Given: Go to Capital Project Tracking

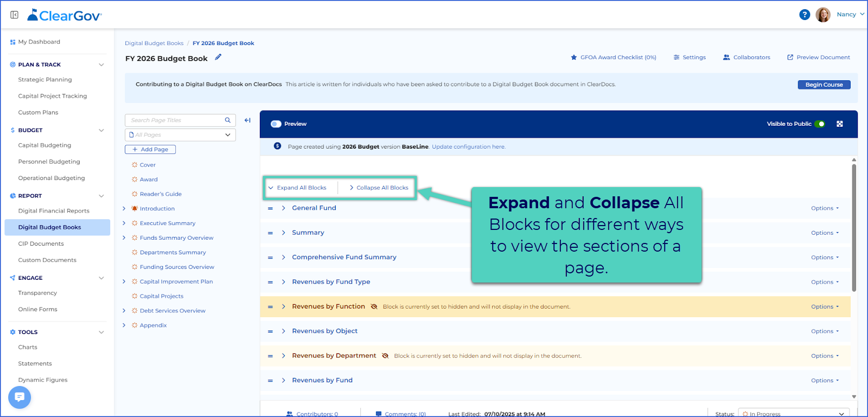Looking at the screenshot, I should [53, 96].
